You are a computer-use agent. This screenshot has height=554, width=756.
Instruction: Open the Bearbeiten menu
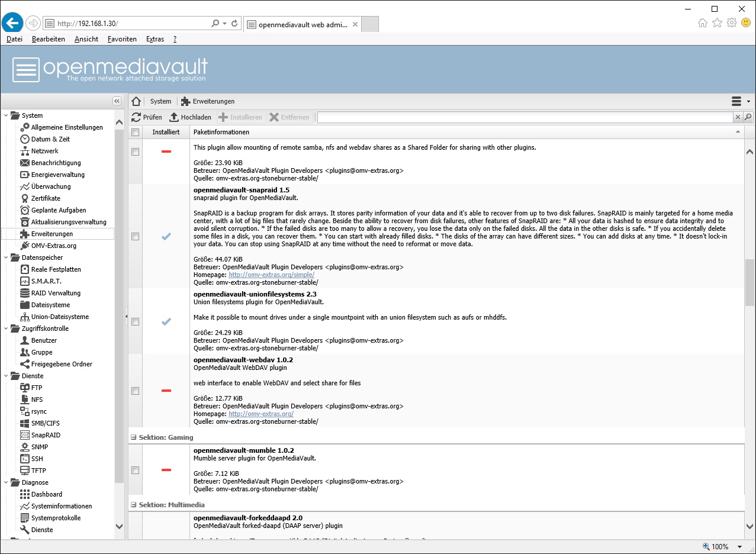pos(49,39)
